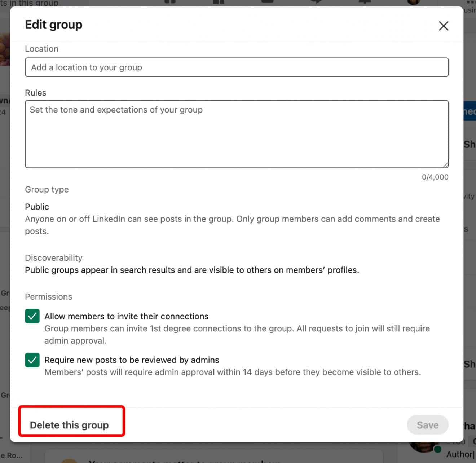This screenshot has width=476, height=463.
Task: Disable Require new posts to be reviewed by admins
Action: tap(32, 360)
